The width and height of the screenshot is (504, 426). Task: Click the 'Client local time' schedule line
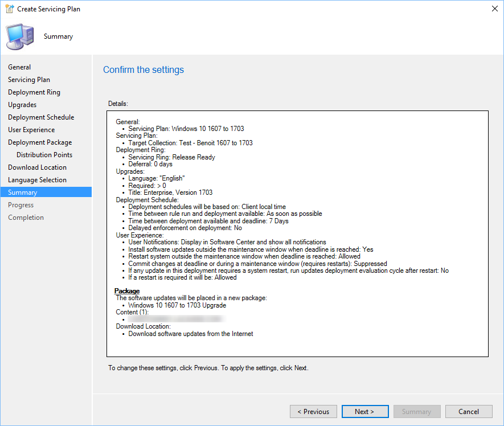tap(207, 207)
